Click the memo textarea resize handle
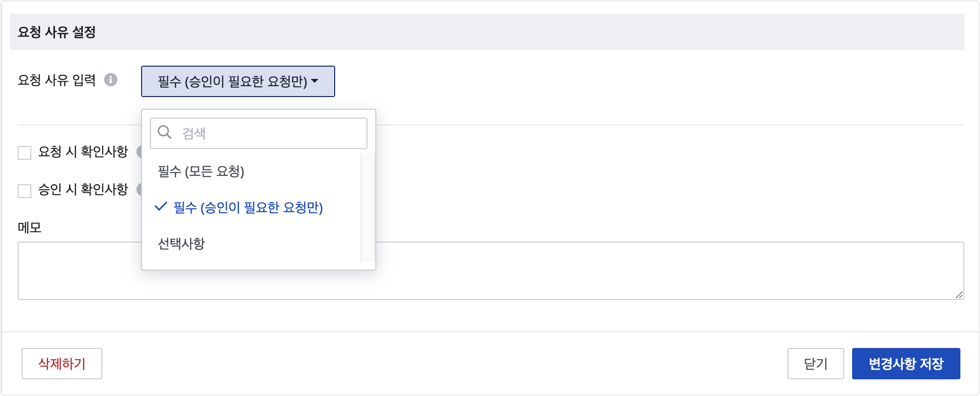 (x=959, y=295)
